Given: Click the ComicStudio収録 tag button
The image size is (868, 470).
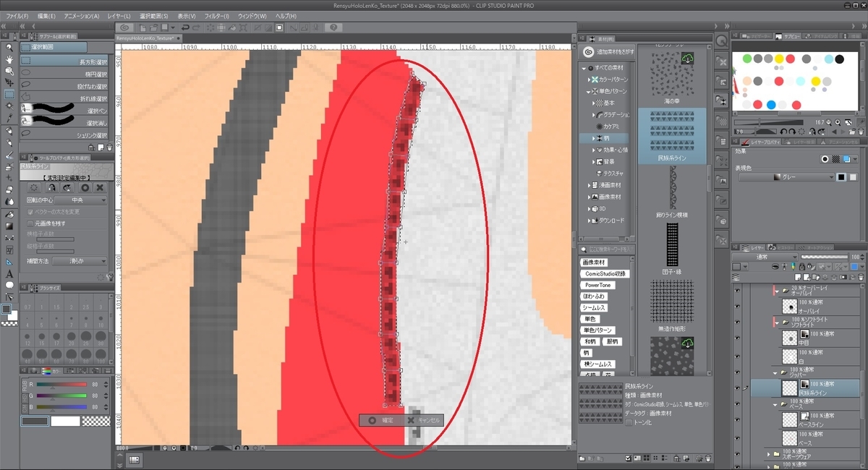Looking at the screenshot, I should 606,274.
